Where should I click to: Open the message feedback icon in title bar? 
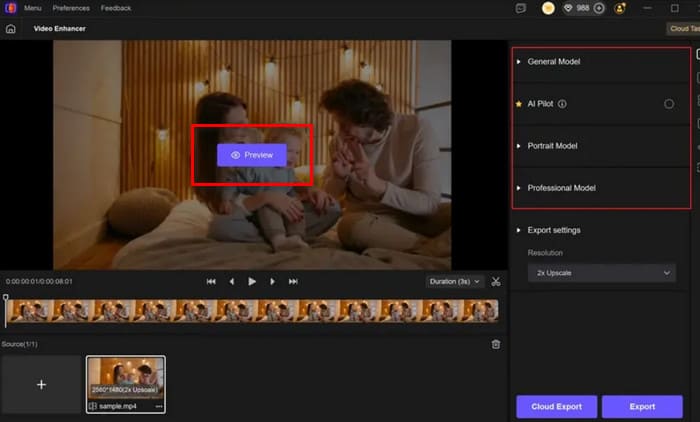[520, 8]
